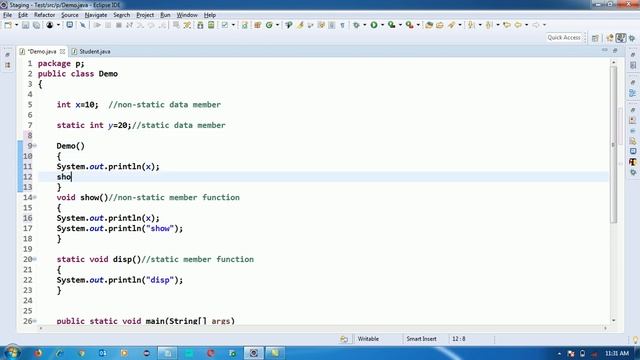Click the Run green play button
The height and width of the screenshot is (360, 640).
tap(374, 25)
